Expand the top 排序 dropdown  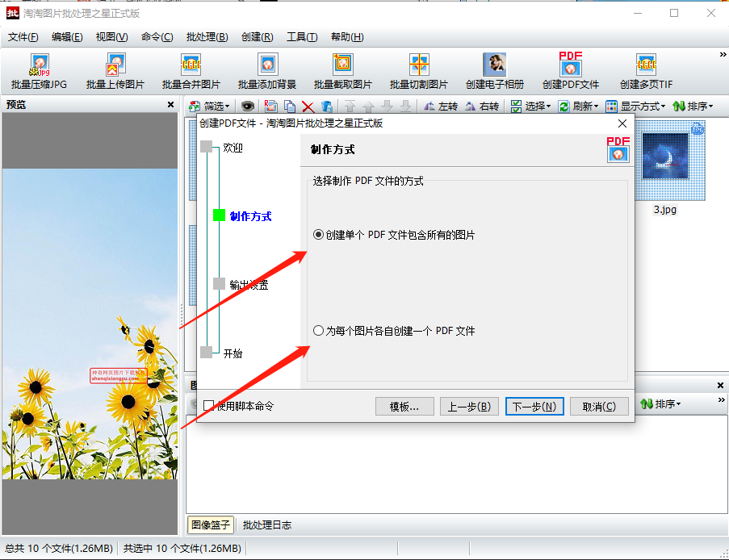coord(692,107)
